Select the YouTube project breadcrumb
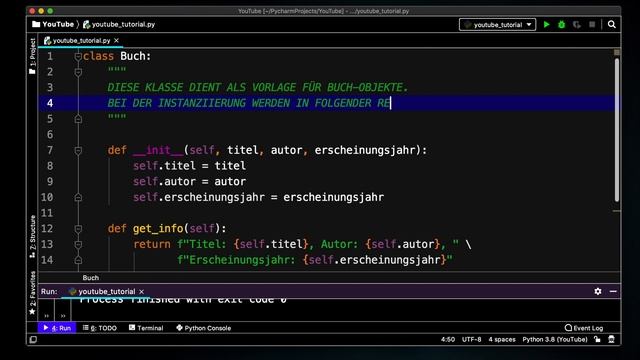640x360 pixels. pos(53,24)
